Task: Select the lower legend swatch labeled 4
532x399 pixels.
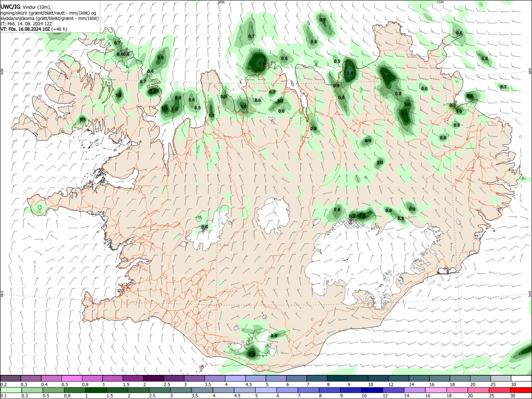Action: [224, 390]
